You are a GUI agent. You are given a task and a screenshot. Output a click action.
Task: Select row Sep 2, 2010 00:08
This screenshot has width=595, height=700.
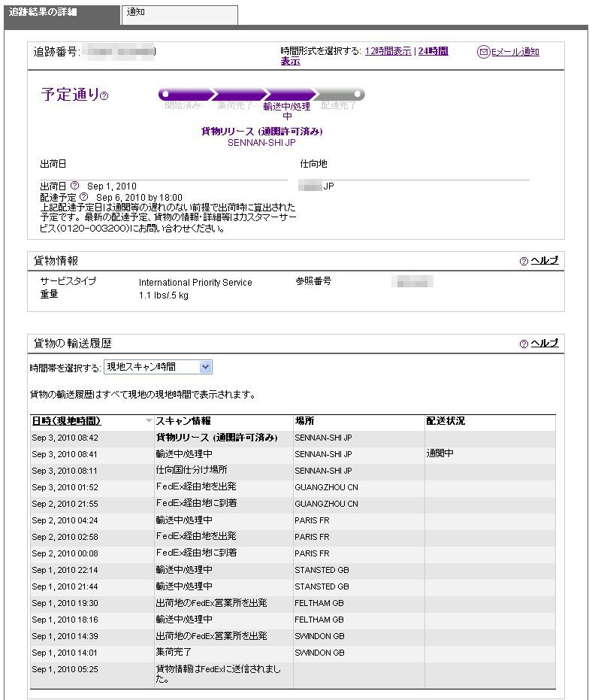point(293,553)
